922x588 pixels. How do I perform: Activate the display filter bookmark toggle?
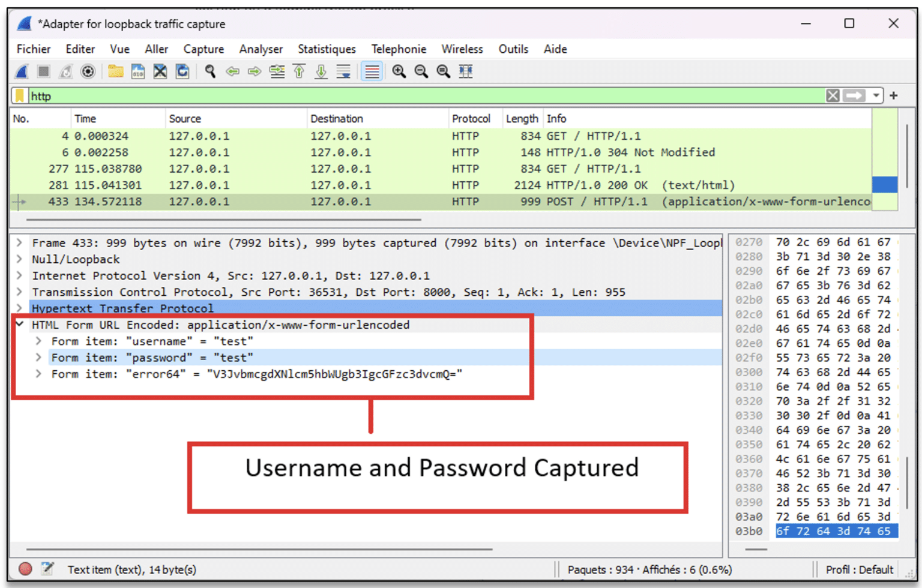pyautogui.click(x=20, y=95)
